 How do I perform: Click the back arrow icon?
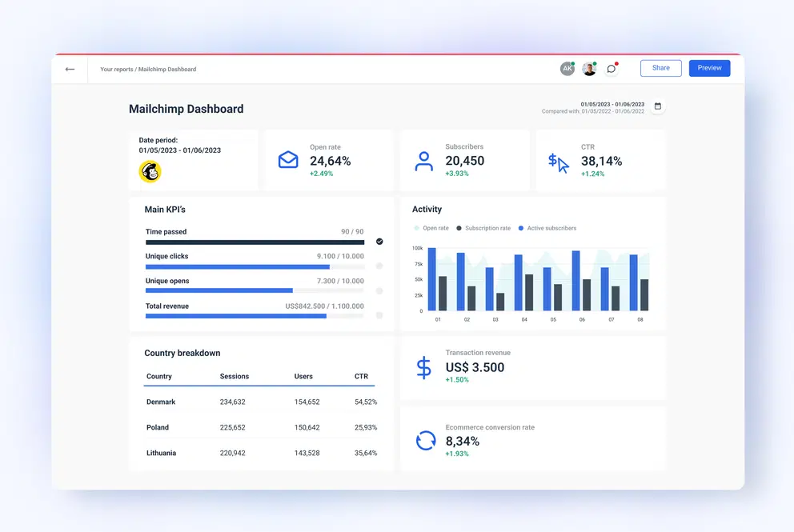click(x=70, y=69)
